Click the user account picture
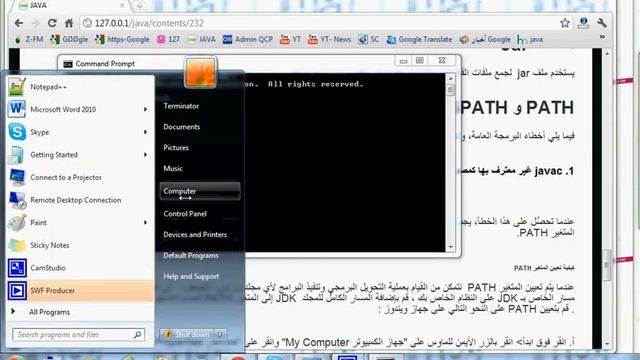The width and height of the screenshot is (640, 360). pyautogui.click(x=200, y=72)
